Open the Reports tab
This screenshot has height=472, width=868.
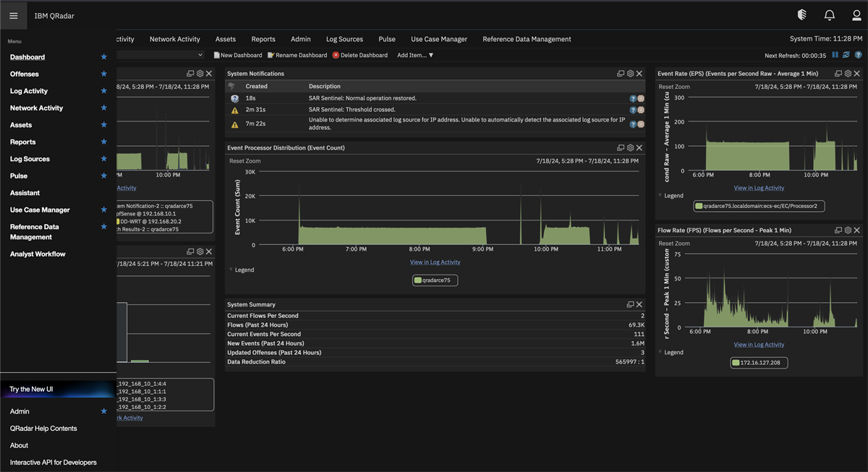click(263, 39)
